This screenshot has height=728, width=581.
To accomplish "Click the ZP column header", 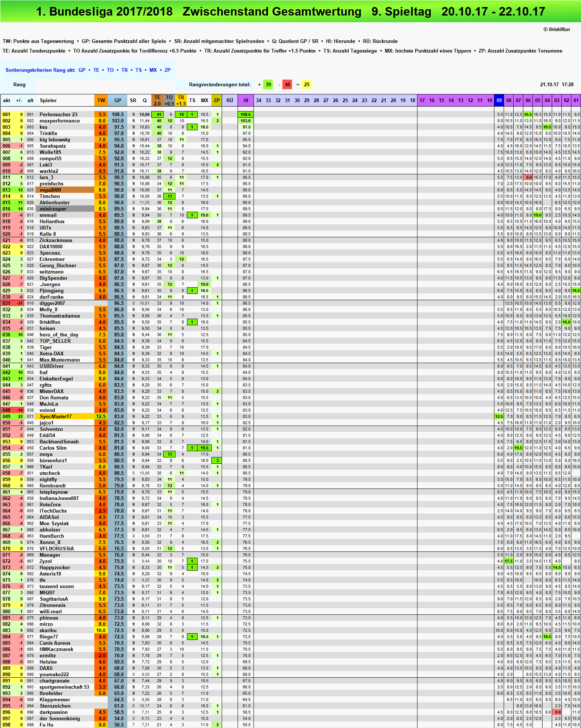I will coord(217,100).
